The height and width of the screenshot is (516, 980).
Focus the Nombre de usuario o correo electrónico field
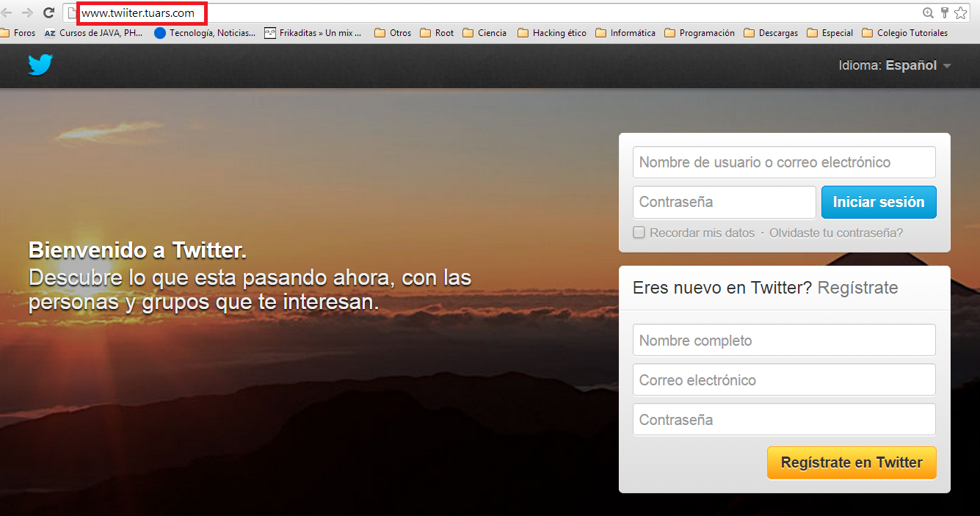(784, 162)
